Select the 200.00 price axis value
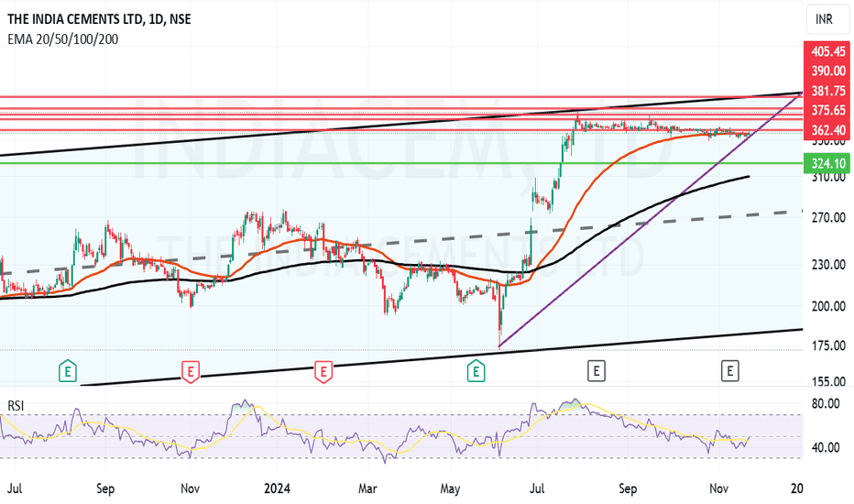This screenshot has width=854, height=504. tap(828, 306)
